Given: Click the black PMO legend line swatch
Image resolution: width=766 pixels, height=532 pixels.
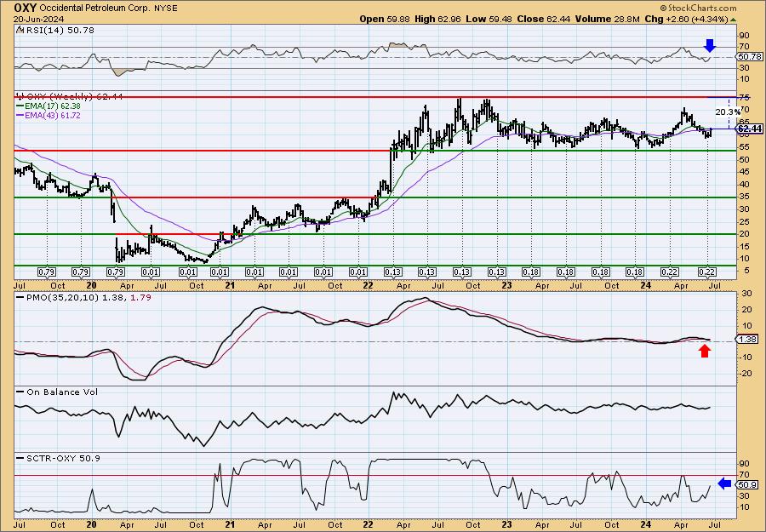Looking at the screenshot, I should coord(21,296).
